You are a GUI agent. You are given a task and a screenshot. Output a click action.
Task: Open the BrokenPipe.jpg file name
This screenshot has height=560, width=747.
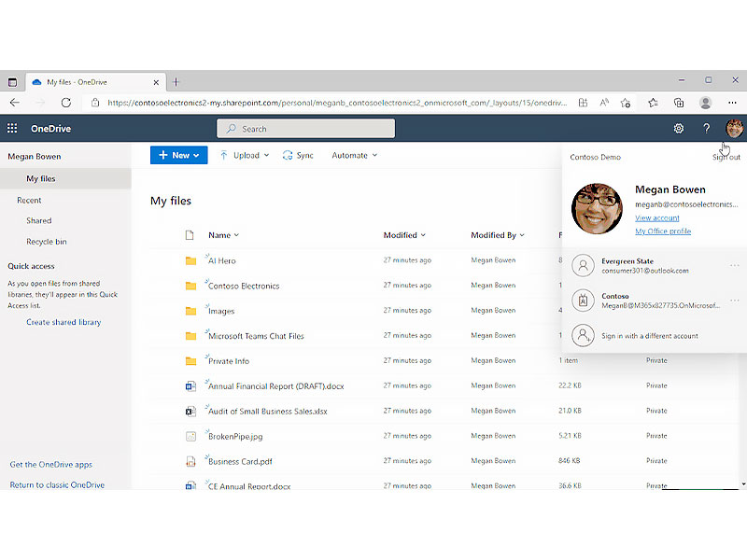coord(235,437)
